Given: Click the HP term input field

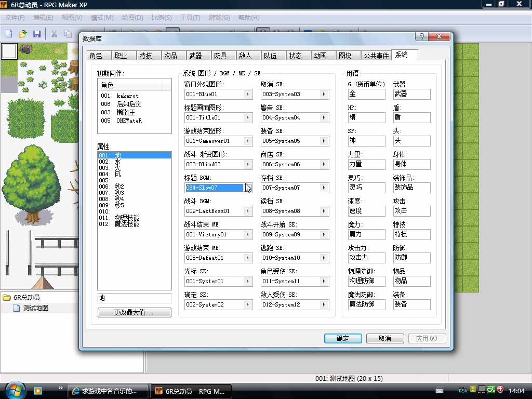Looking at the screenshot, I should tap(366, 118).
